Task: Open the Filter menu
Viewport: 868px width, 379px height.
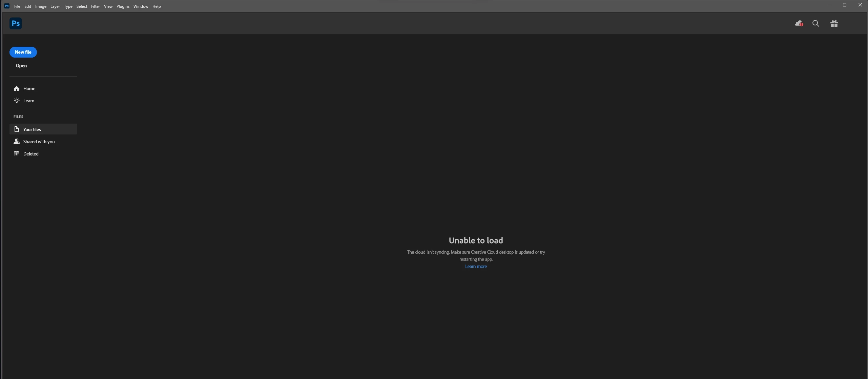Action: [x=95, y=6]
